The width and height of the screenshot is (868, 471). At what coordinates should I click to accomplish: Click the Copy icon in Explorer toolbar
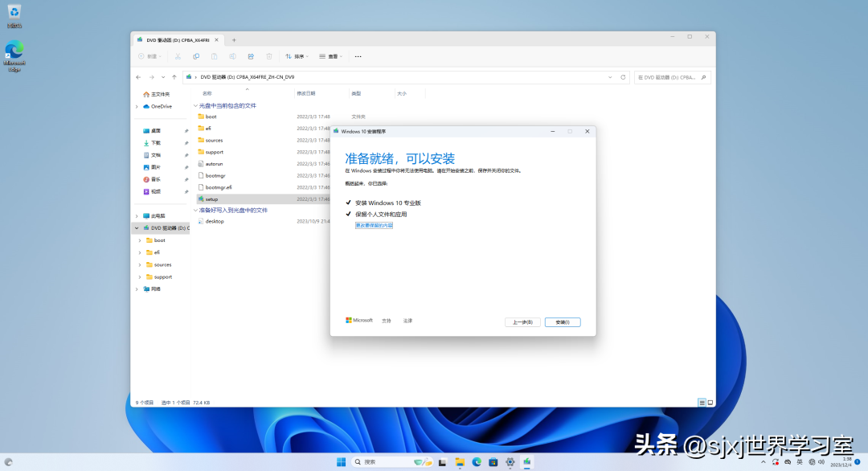[196, 56]
